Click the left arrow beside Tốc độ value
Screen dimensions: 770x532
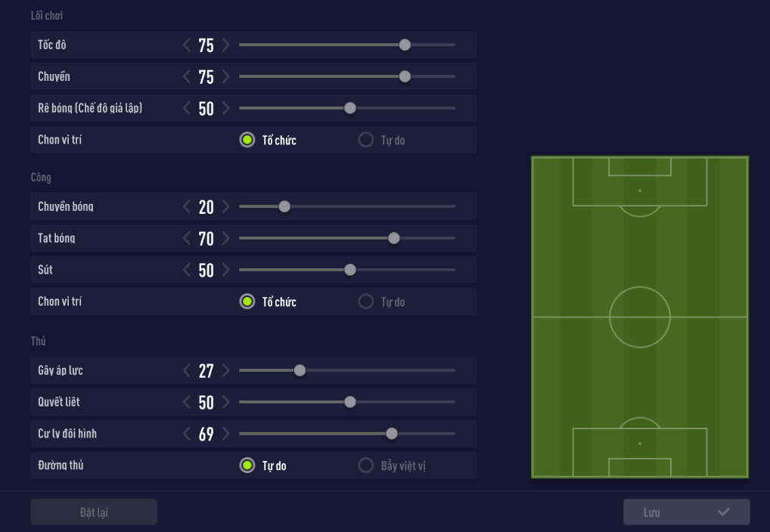187,45
